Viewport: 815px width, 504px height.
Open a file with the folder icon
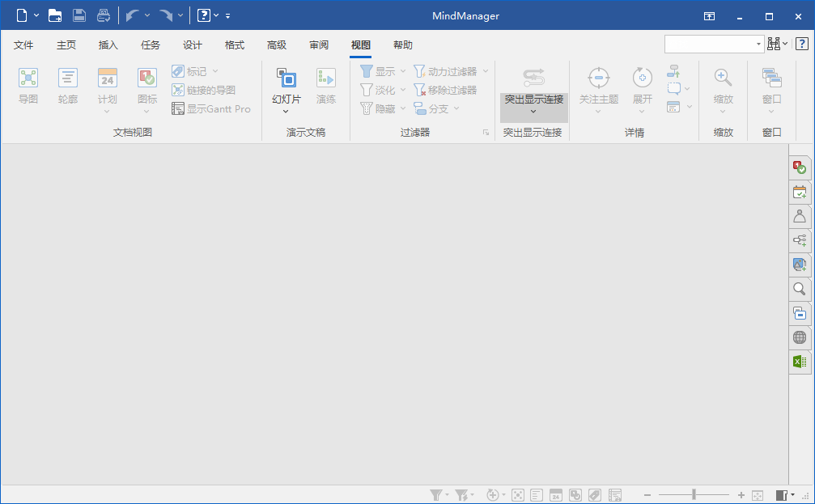pyautogui.click(x=55, y=15)
